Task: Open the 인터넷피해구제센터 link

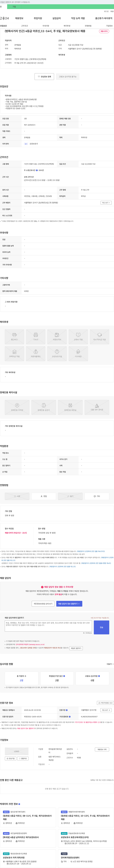Action: pyautogui.click(x=30, y=645)
